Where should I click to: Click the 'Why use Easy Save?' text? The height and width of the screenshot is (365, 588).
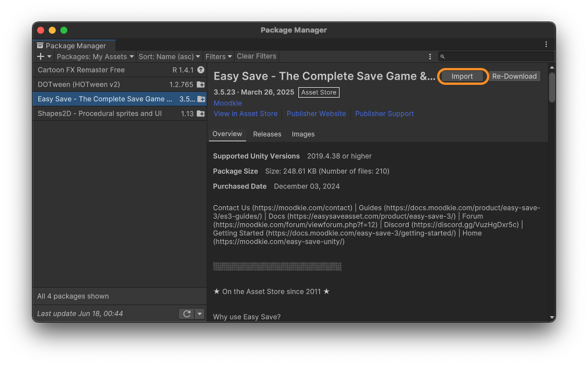pos(247,317)
